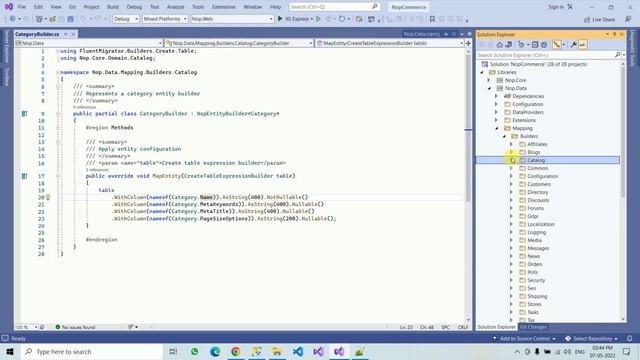Open File Explorer from the taskbar

[x=277, y=352]
